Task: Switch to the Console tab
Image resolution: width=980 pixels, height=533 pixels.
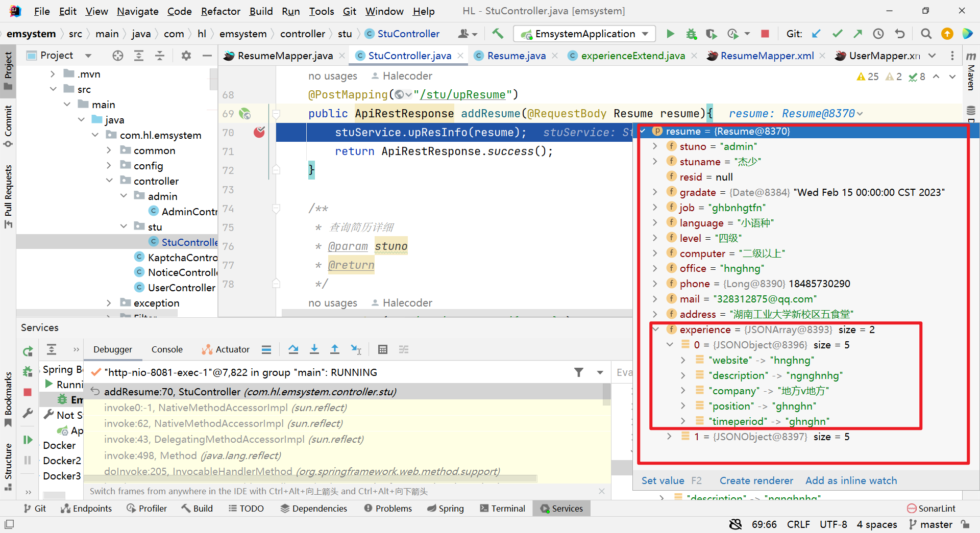Action: point(167,349)
